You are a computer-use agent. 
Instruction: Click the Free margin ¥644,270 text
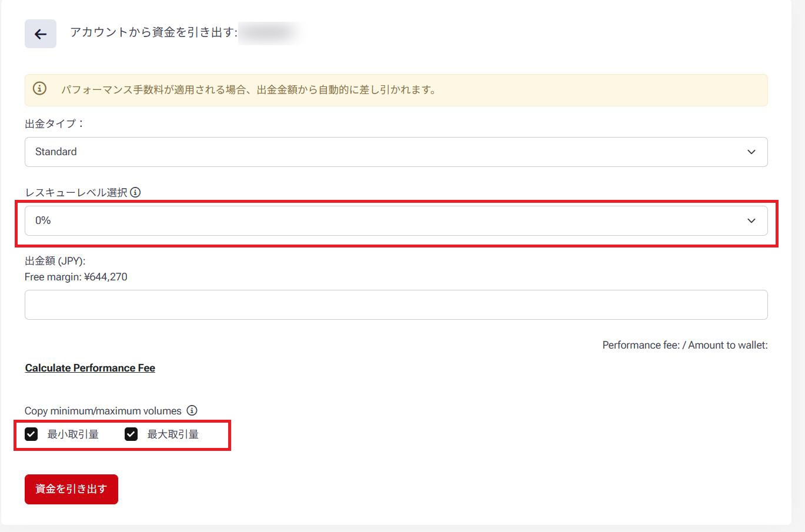click(x=76, y=277)
